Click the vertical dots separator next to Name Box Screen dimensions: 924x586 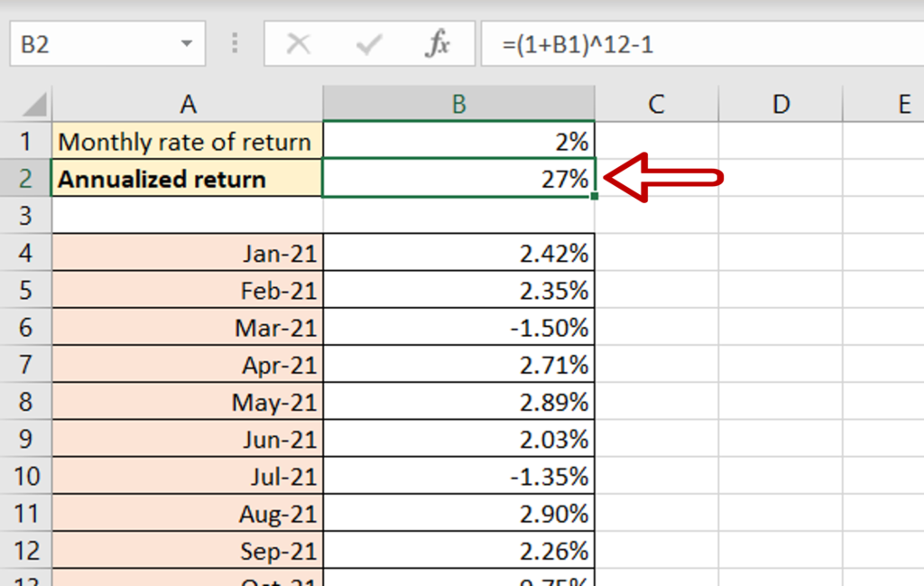(234, 42)
